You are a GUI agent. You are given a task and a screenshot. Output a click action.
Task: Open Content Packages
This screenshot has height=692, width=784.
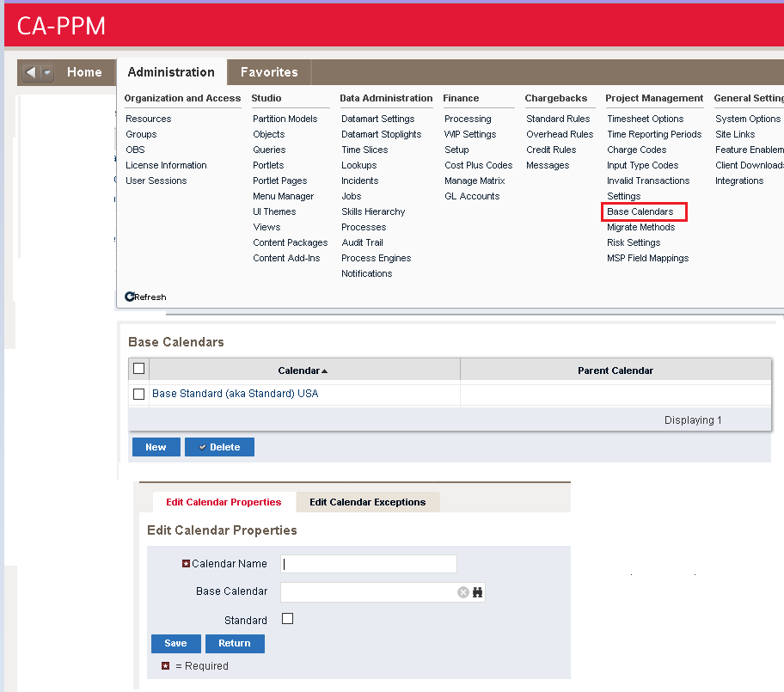(x=290, y=242)
